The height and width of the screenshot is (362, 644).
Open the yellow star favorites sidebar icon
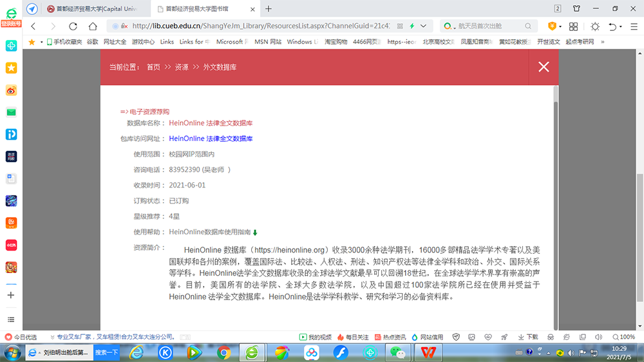11,68
